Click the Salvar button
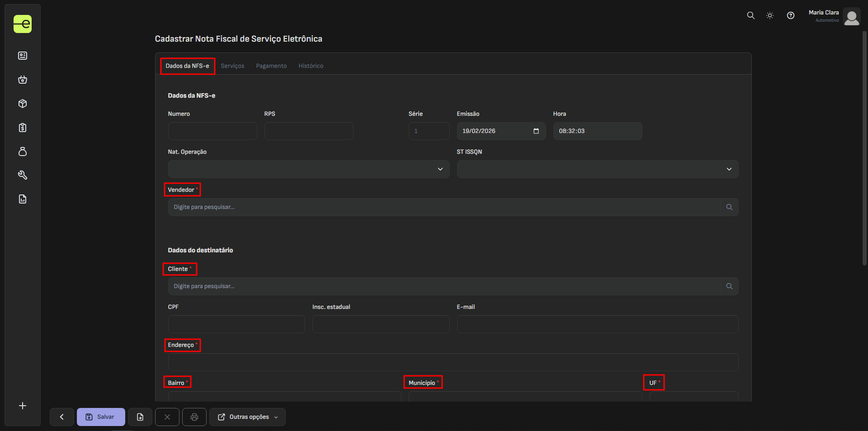868x431 pixels. (x=101, y=417)
